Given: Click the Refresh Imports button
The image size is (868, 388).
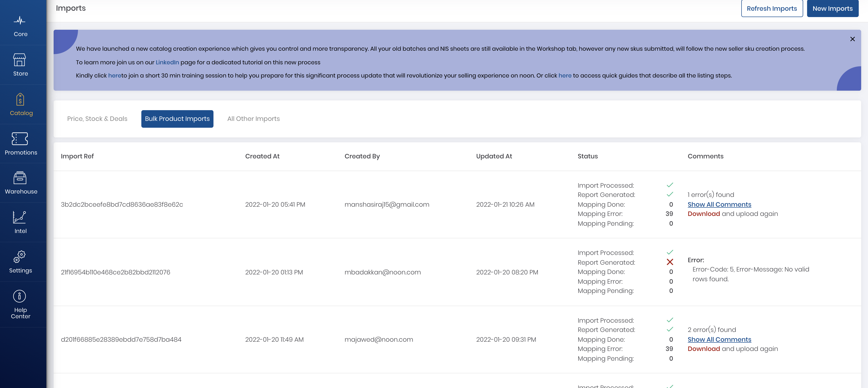Looking at the screenshot, I should (771, 9).
